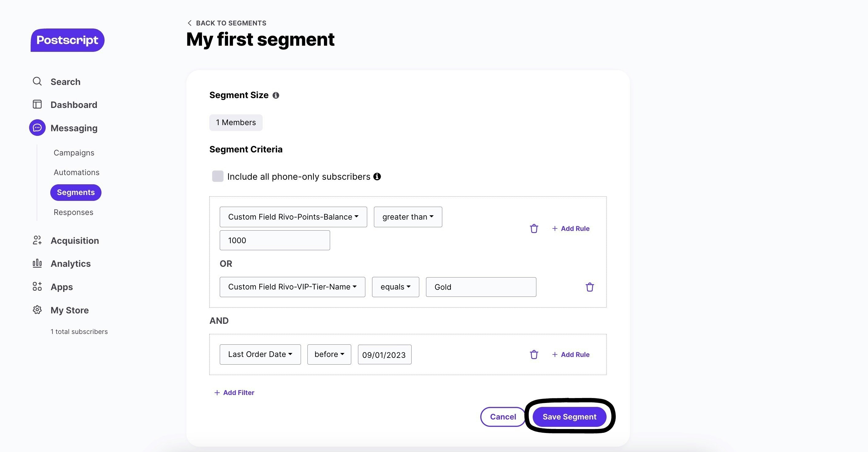Click the My Store gear icon
The height and width of the screenshot is (452, 868).
(37, 310)
